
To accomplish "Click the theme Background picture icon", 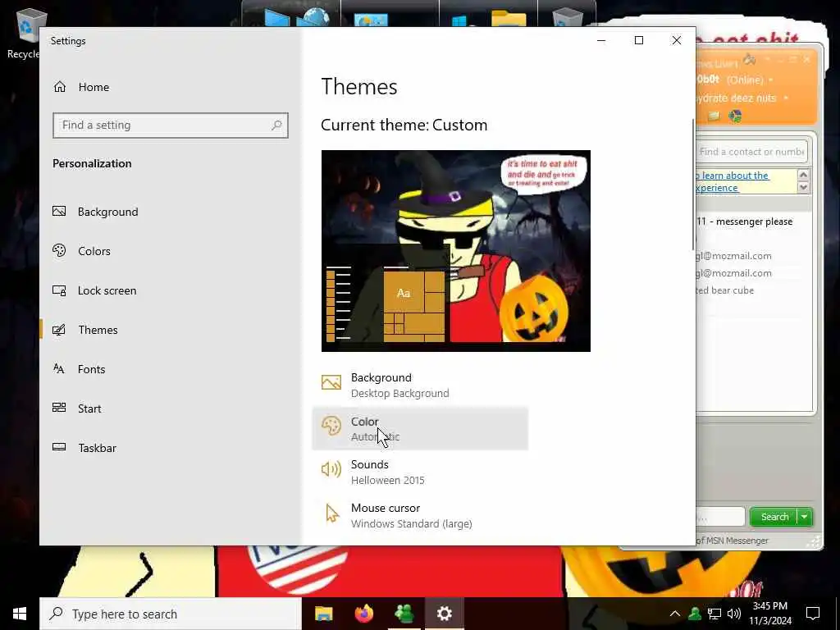I will tap(331, 382).
